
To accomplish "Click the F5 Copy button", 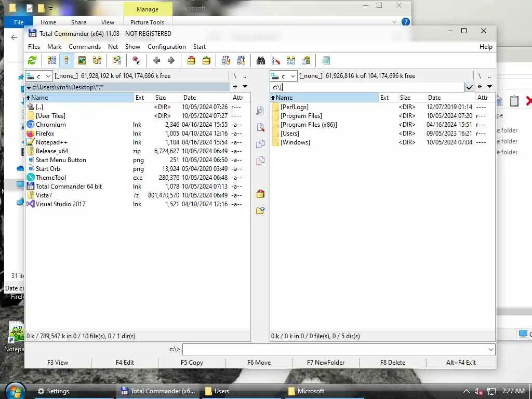I will click(192, 363).
